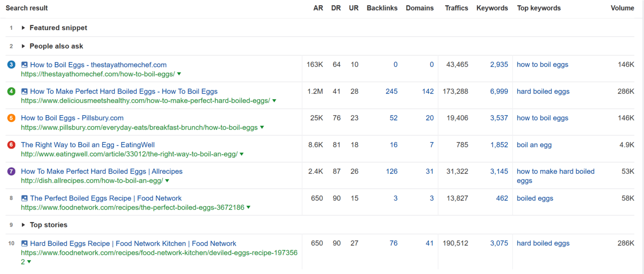Click top keyword 'boiled eggs' for Food Network
Image resolution: width=644 pixels, height=274 pixels.
(535, 198)
